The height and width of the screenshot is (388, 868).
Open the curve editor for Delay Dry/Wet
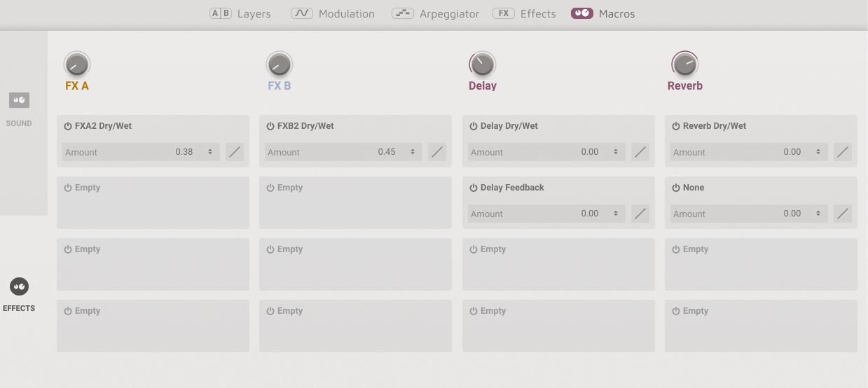640,152
